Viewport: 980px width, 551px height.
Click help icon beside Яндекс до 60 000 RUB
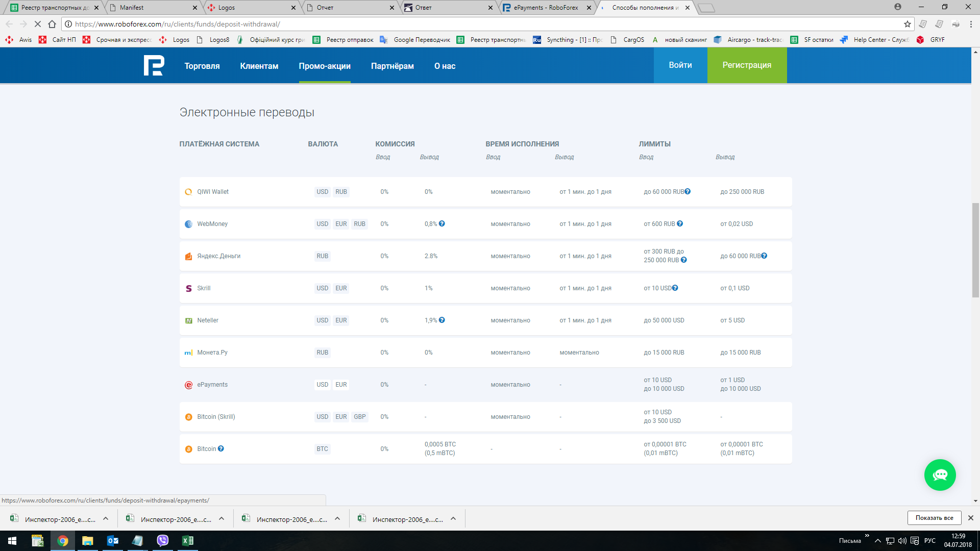[764, 256]
